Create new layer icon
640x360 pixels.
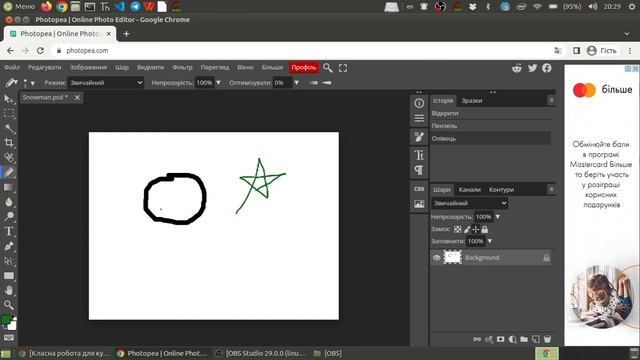[x=536, y=339]
